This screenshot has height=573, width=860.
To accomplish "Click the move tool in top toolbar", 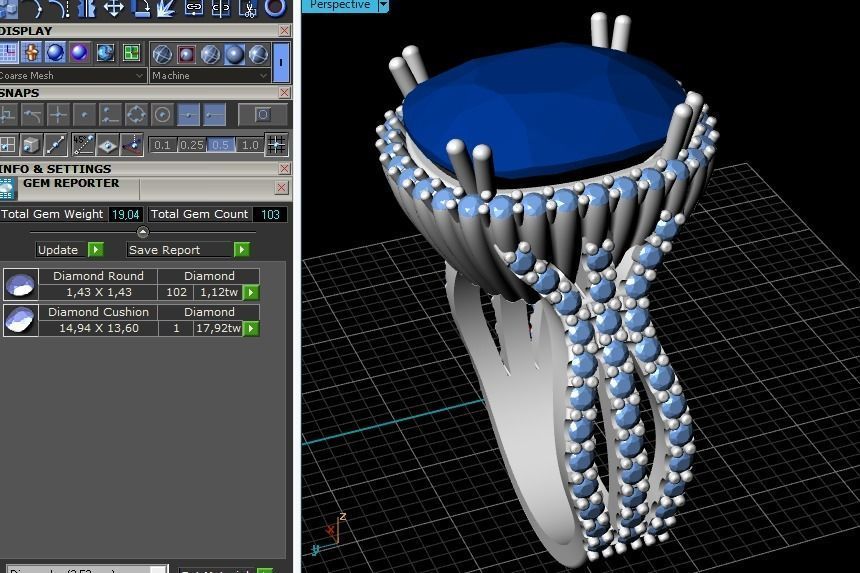I will [114, 8].
